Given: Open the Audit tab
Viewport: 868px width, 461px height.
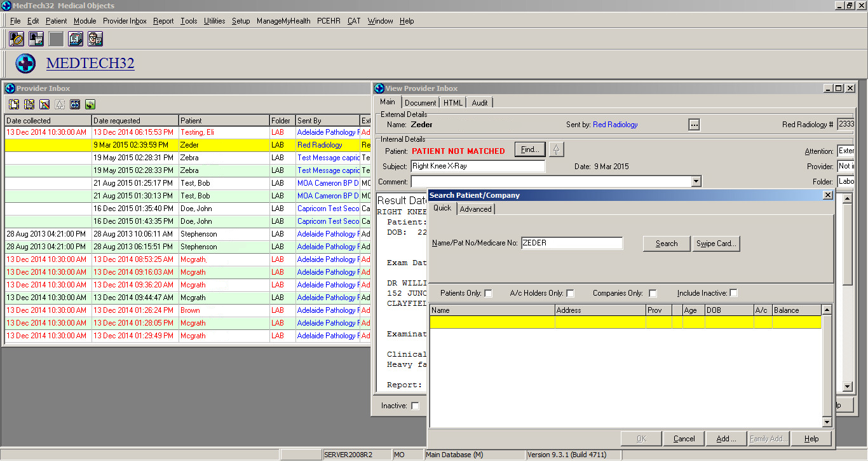Looking at the screenshot, I should pos(480,102).
